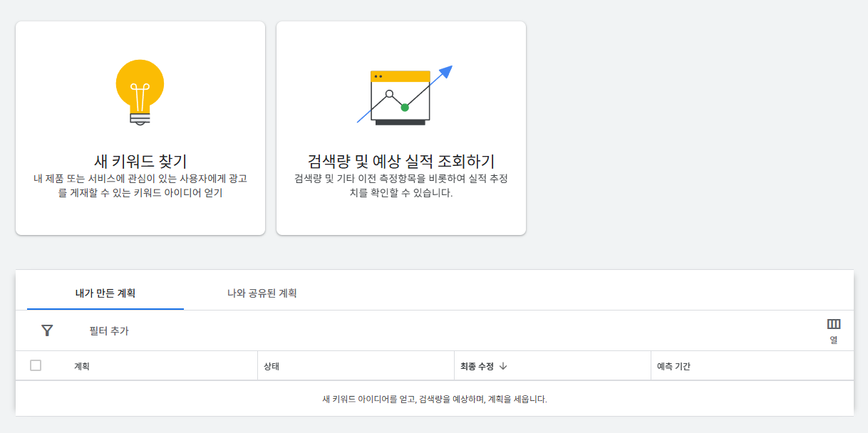Click the yellow lightbulb icon
Image resolution: width=868 pixels, height=433 pixels.
(140, 93)
